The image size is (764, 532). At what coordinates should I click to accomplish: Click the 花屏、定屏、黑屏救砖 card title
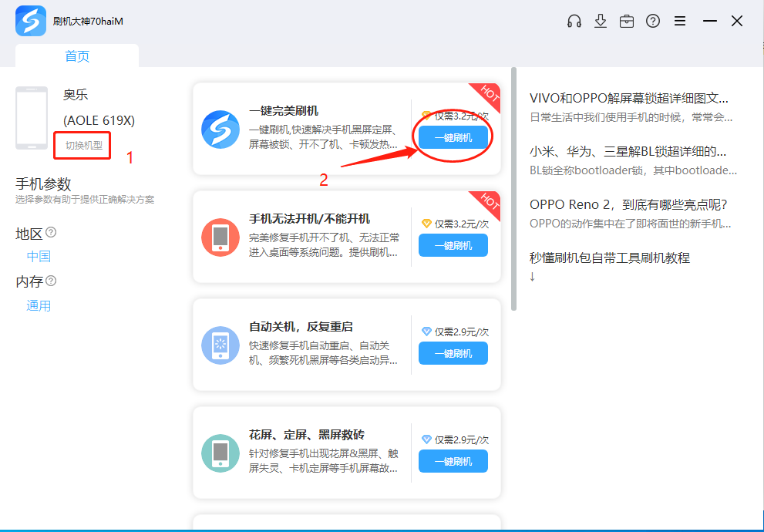tap(307, 435)
